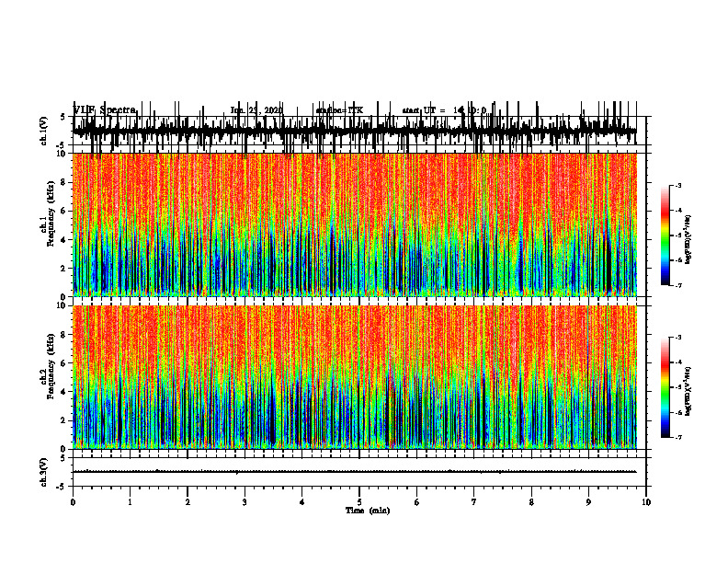
Task: Click the ch.2 spectrogram color bar
Action: [665, 387]
